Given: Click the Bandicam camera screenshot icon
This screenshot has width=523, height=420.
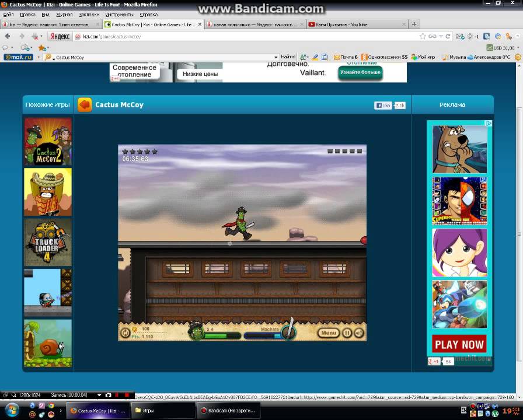Looking at the screenshot, I should (x=108, y=395).
